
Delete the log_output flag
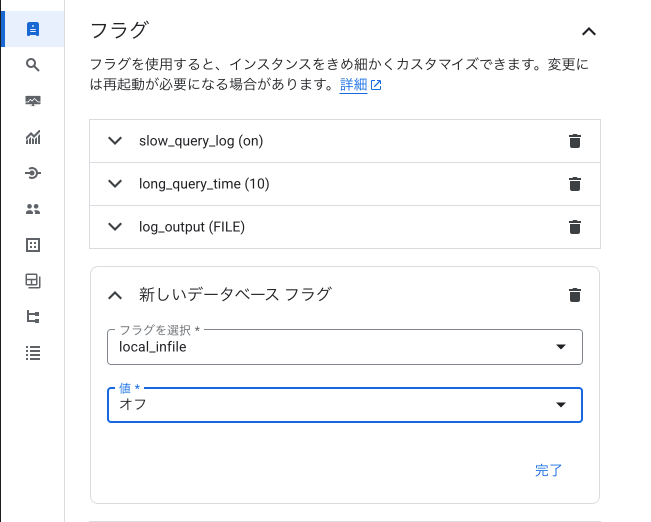click(575, 227)
